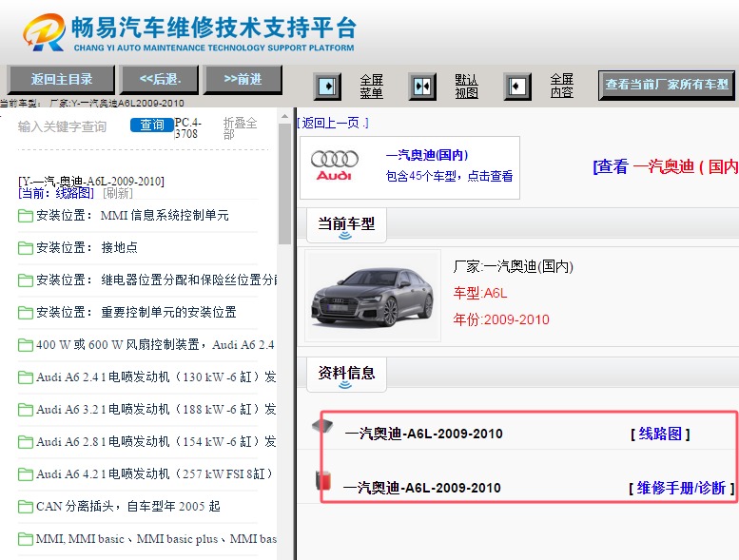The height and width of the screenshot is (560, 739).
Task: Open folder icon for 400 W 或 600 W 风扇控制装置
Action: pos(25,345)
